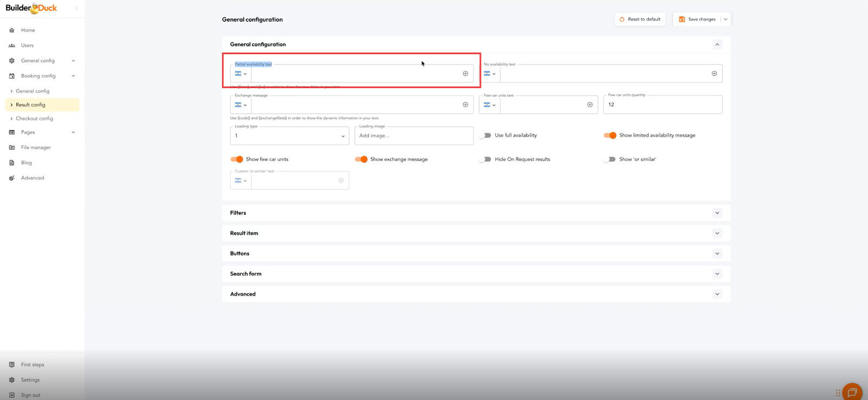Open the Loading type dropdown
Viewport: 868px width, 400px height.
coord(289,136)
